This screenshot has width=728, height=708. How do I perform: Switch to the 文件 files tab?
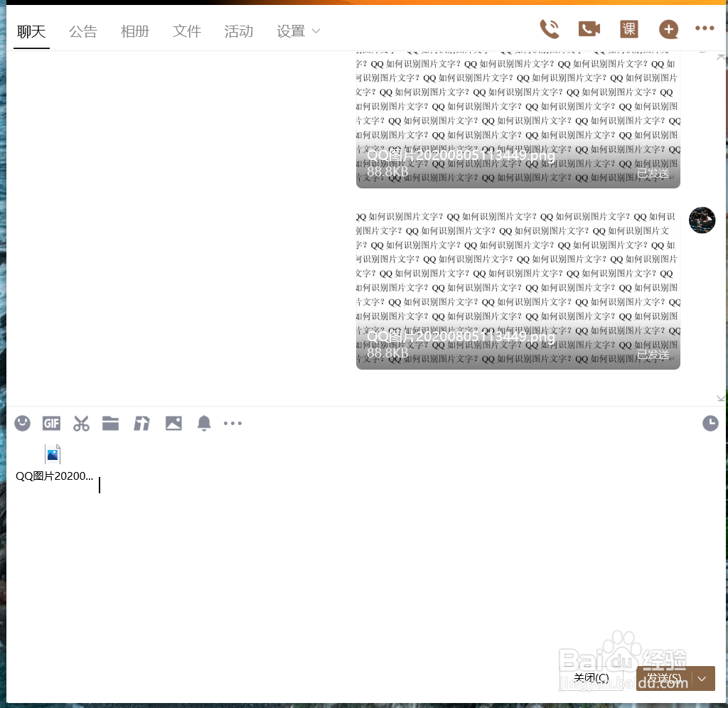point(187,31)
